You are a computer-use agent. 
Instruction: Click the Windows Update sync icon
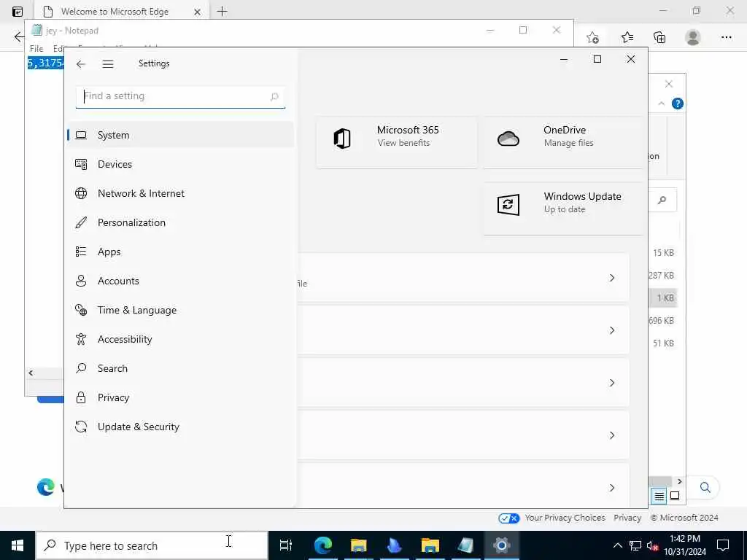[508, 205]
